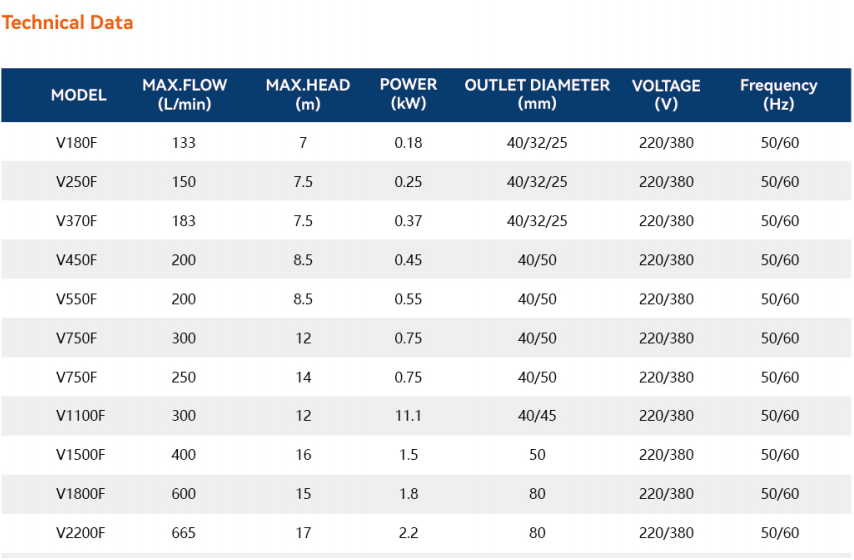The image size is (854, 560).
Task: Select the POWER (kW) column header
Action: [408, 94]
